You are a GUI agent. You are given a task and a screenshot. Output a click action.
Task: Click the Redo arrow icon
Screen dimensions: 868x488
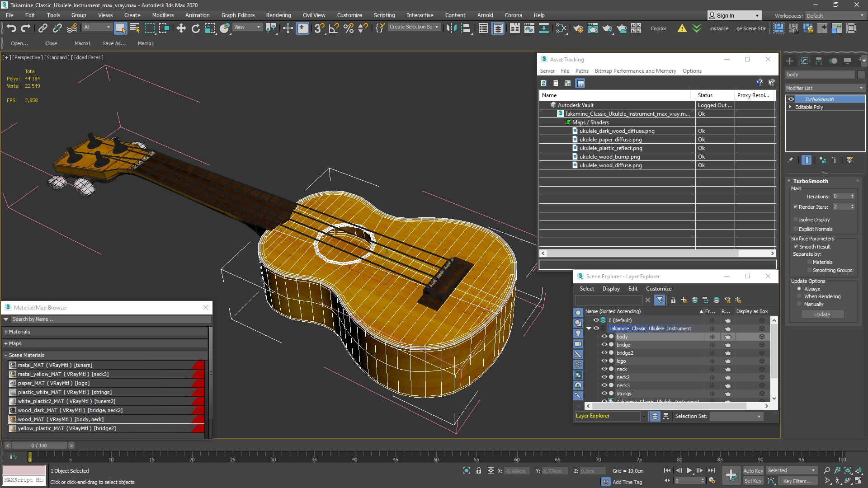click(26, 28)
